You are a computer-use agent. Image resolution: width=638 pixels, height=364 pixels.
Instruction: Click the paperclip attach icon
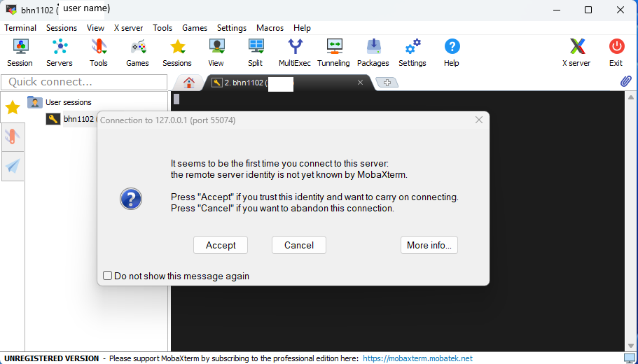point(626,81)
